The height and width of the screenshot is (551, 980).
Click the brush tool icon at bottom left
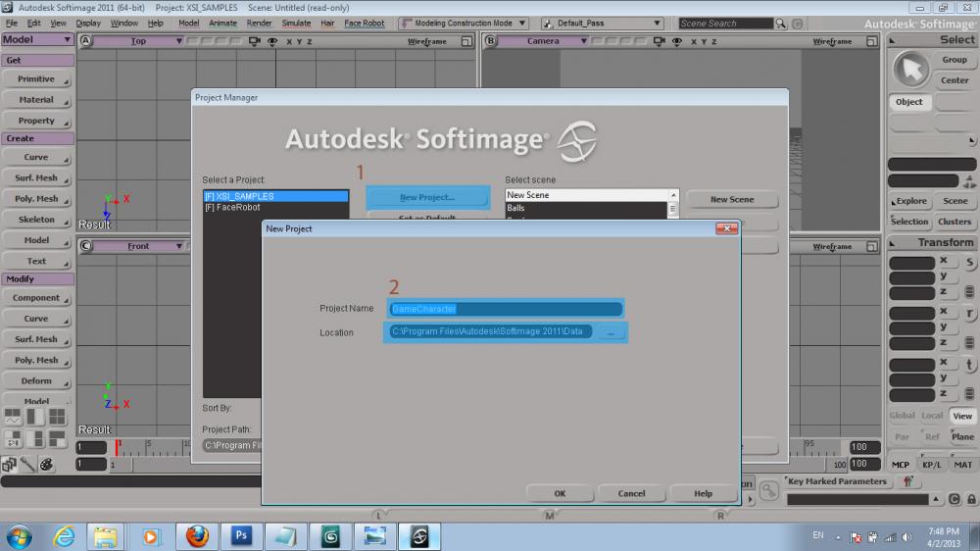(27, 464)
